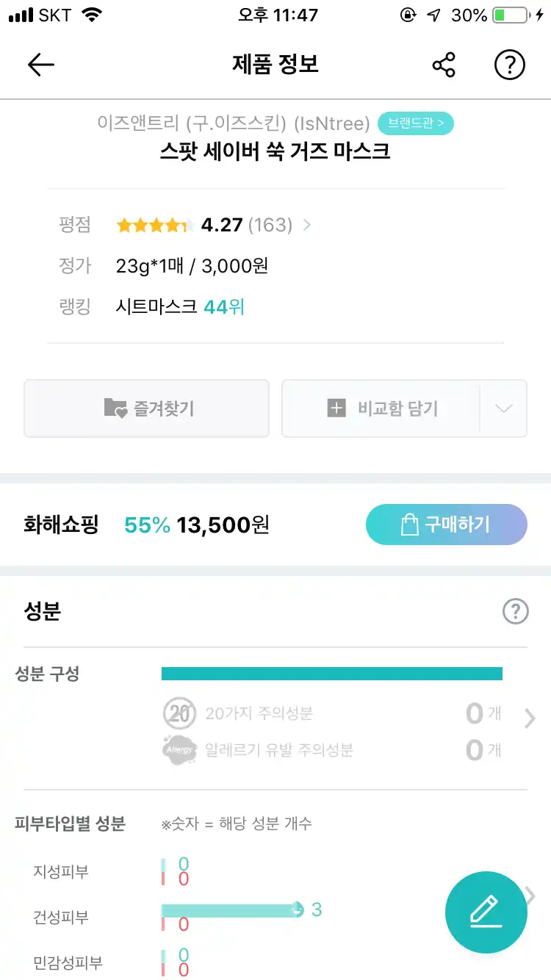Tap the floating pencil write-review button
Image resolution: width=551 pixels, height=980 pixels.
(x=486, y=912)
